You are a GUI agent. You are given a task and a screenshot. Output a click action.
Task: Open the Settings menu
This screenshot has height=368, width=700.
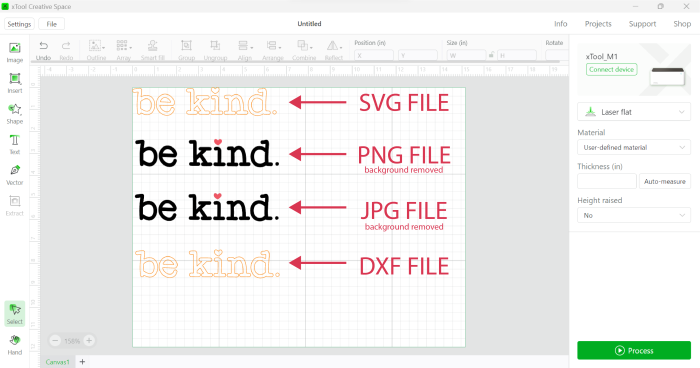[x=19, y=24]
